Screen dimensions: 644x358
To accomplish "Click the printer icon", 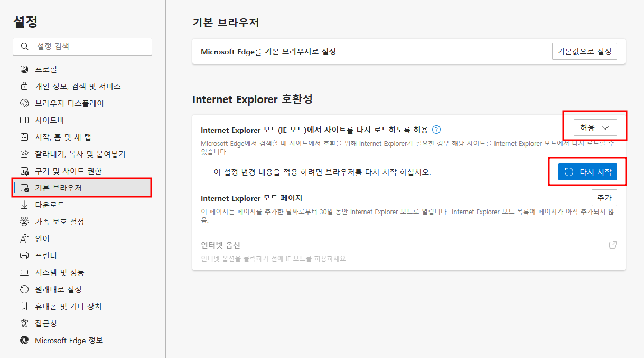I will [x=24, y=255].
